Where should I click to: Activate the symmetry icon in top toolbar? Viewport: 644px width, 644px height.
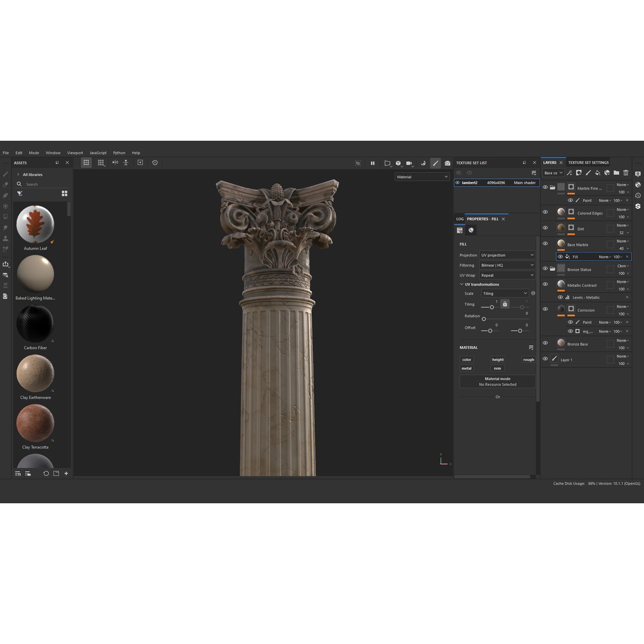pos(423,163)
